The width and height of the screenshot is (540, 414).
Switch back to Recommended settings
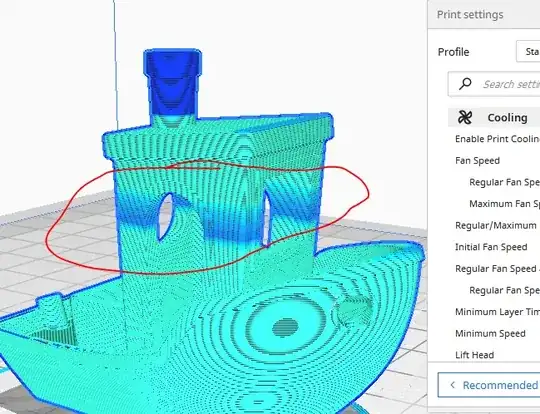click(x=489, y=385)
